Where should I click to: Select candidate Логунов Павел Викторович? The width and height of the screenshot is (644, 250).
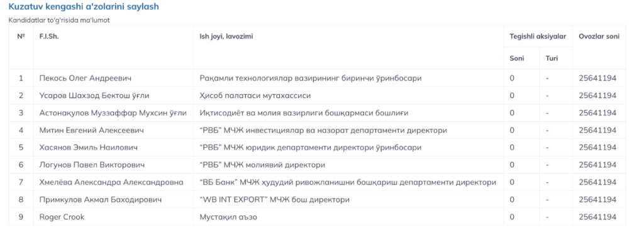click(x=92, y=165)
